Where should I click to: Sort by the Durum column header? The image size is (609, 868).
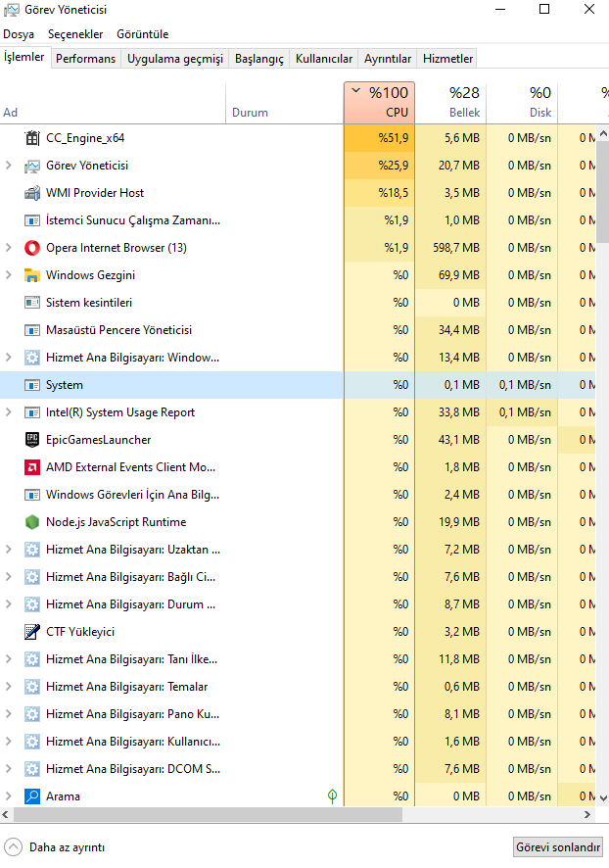pyautogui.click(x=284, y=103)
